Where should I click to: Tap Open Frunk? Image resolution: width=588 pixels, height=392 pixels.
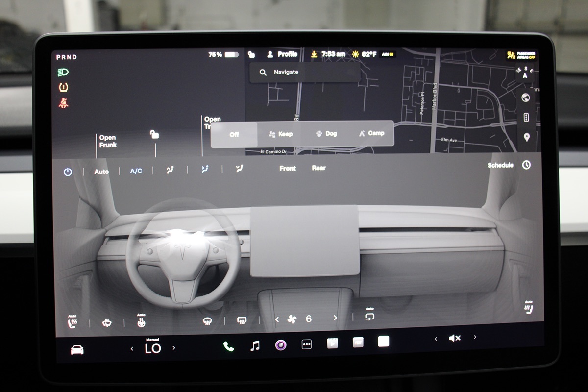pyautogui.click(x=107, y=142)
